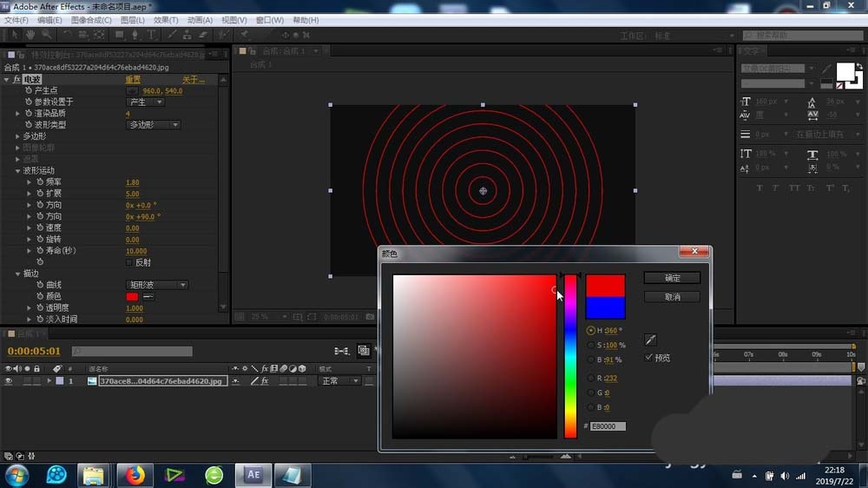Image resolution: width=868 pixels, height=488 pixels.
Task: Enable the 反射 checkbox
Action: coord(130,262)
